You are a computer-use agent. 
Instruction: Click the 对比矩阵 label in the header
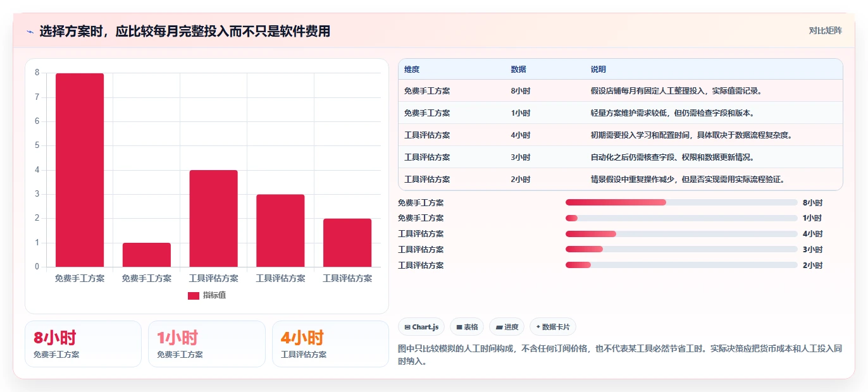point(826,30)
